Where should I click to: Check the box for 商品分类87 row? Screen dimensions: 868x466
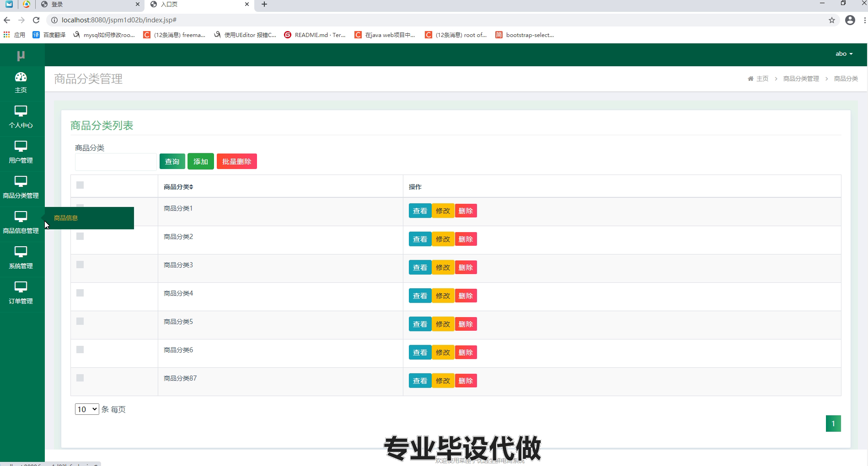point(80,378)
